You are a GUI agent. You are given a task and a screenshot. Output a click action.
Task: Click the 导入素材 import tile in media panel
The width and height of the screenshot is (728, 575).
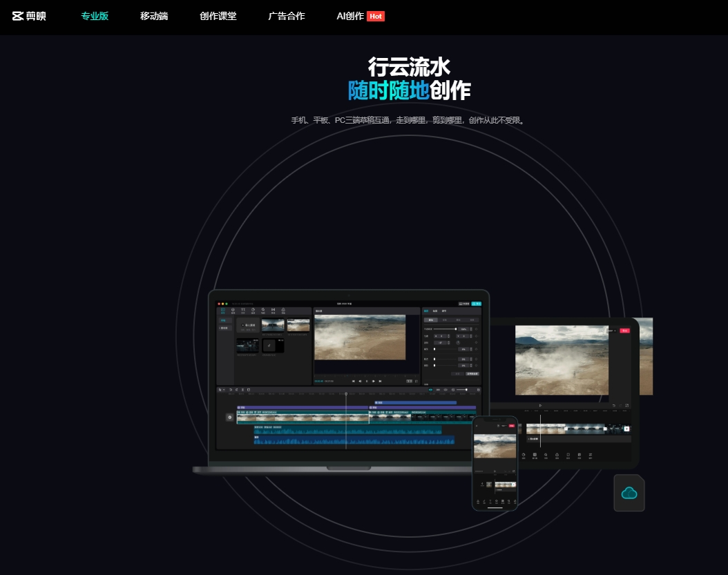(249, 324)
